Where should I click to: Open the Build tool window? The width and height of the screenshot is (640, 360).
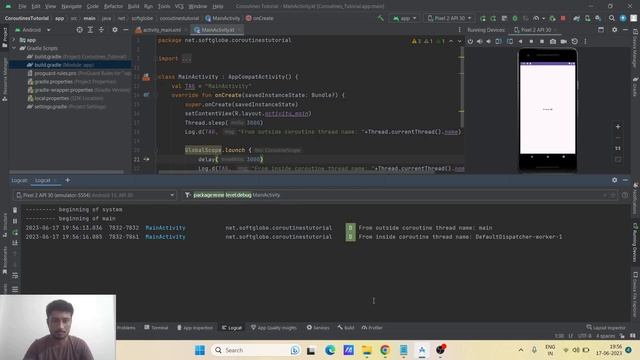tap(346, 328)
